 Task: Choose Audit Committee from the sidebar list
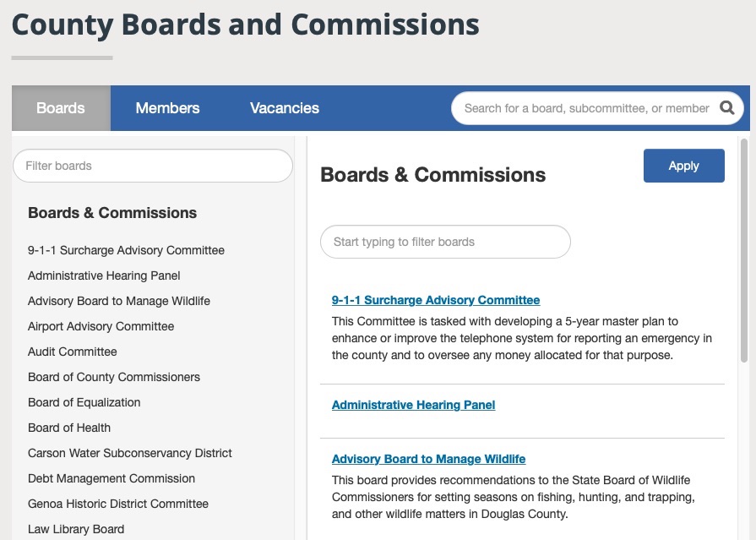(73, 352)
